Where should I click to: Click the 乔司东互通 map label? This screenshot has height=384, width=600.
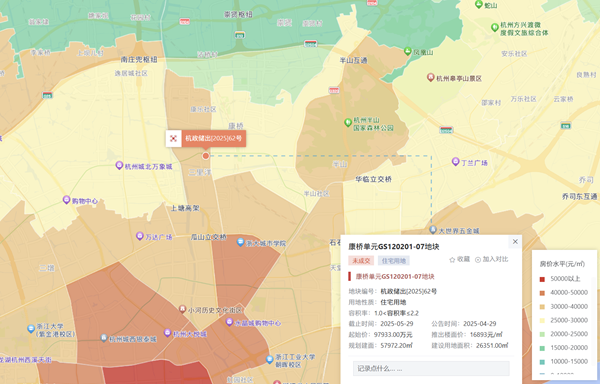[580, 197]
